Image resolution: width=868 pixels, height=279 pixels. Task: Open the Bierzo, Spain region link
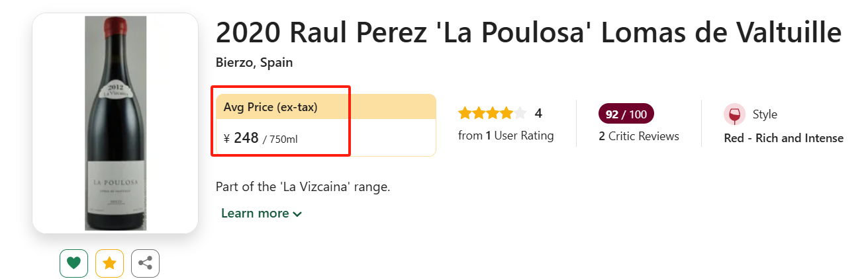tap(254, 63)
